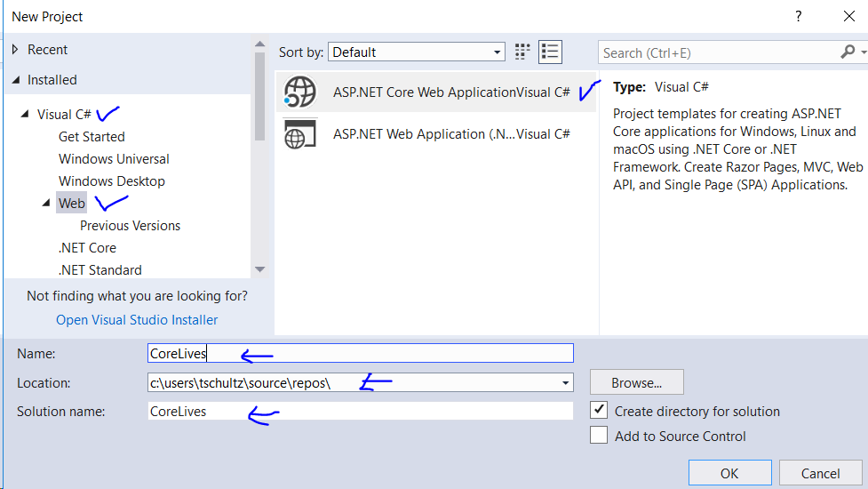The image size is (868, 489).
Task: Switch to medium icons list view
Action: tap(550, 52)
